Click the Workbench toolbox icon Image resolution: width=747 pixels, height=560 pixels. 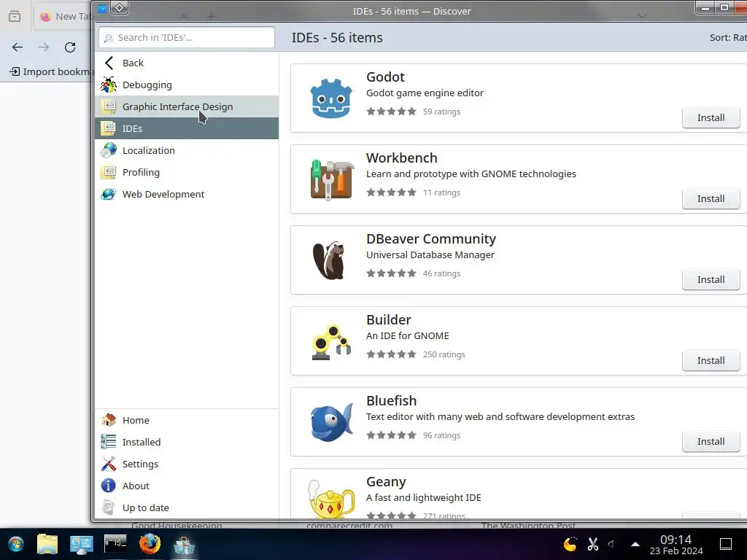[332, 179]
